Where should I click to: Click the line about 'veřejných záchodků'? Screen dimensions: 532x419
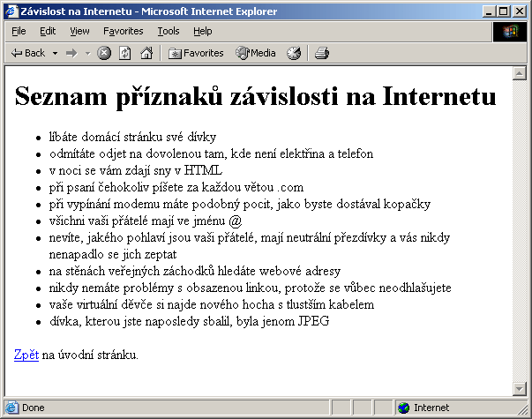(195, 271)
